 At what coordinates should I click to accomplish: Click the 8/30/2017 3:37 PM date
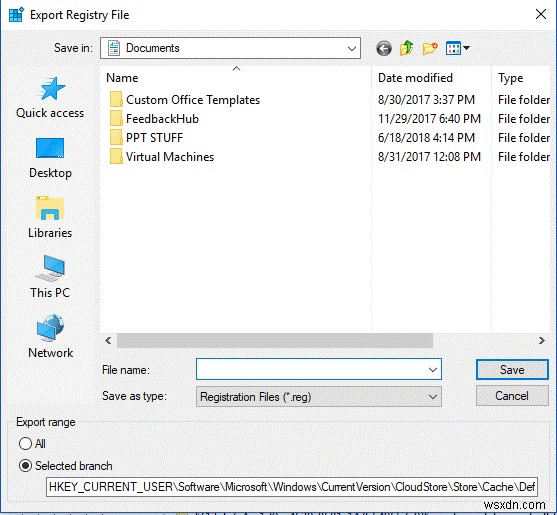pyautogui.click(x=426, y=100)
